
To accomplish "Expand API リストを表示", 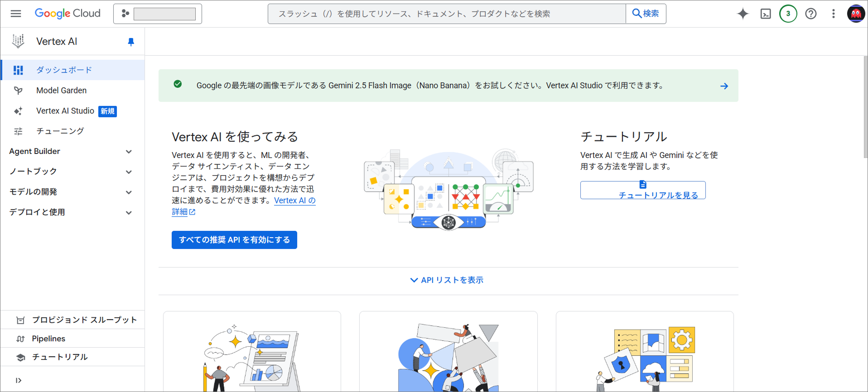I will (x=447, y=280).
